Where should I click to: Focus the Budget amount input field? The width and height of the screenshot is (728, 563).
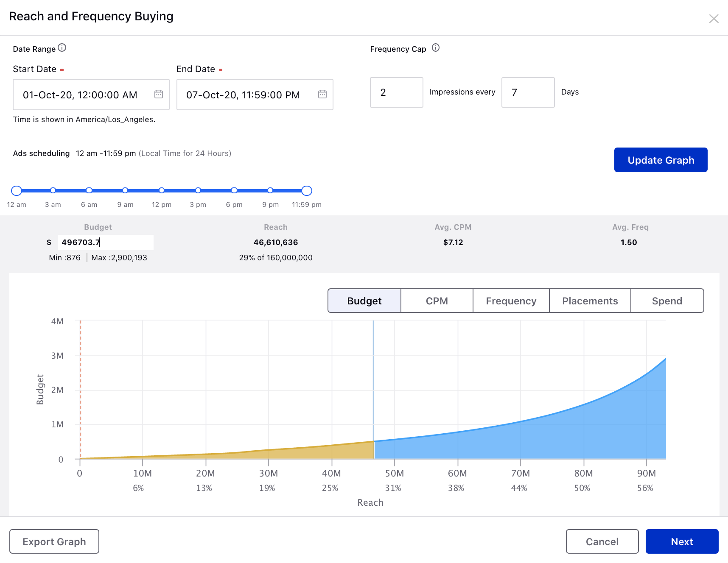coord(105,242)
